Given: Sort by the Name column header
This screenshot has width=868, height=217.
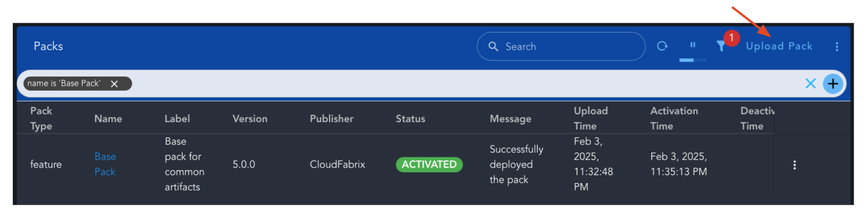Looking at the screenshot, I should pyautogui.click(x=108, y=118).
